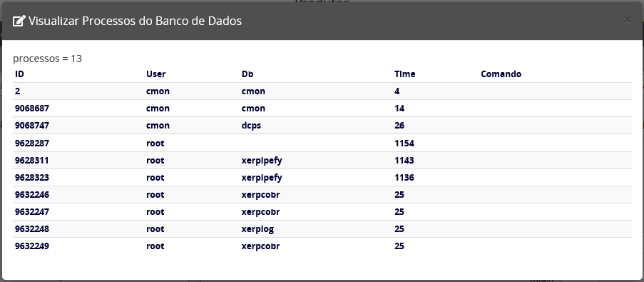This screenshot has width=644, height=282.
Task: Click the User column header
Action: tap(155, 74)
